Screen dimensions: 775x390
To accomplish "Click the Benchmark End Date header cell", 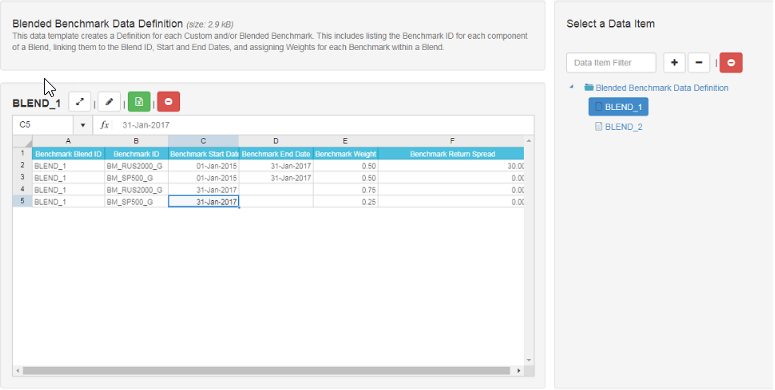I will [x=276, y=154].
